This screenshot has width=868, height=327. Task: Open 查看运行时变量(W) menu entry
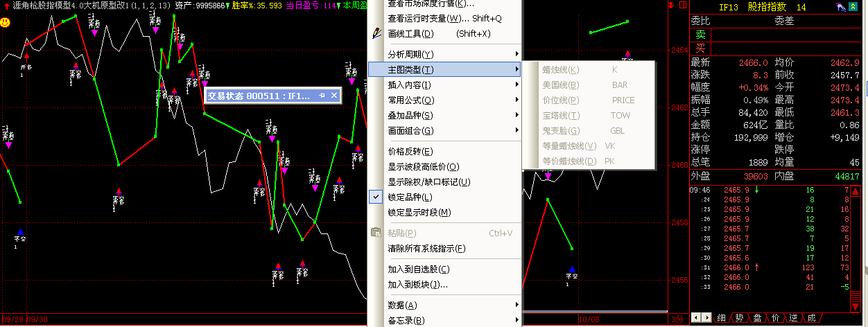pos(445,19)
